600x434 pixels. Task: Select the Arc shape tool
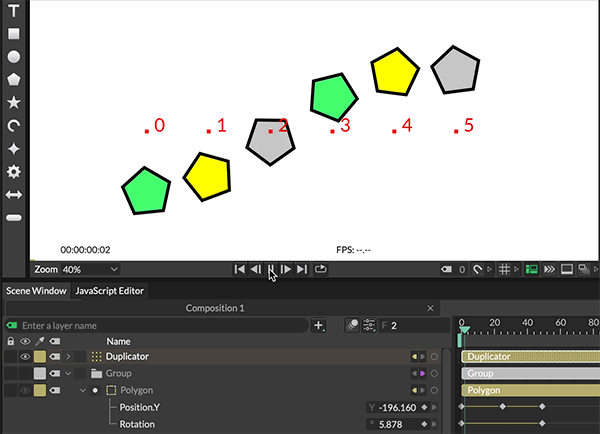pos(14,125)
